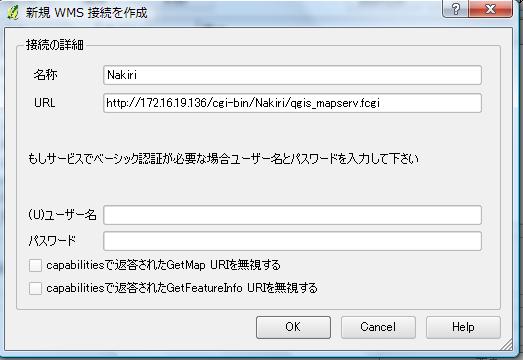Click the 名称 field containing Nakiri
523x360 pixels.
point(293,75)
